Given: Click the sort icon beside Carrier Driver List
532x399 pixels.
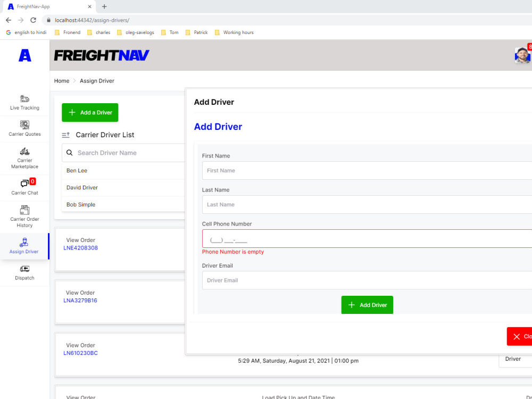Looking at the screenshot, I should tap(66, 135).
